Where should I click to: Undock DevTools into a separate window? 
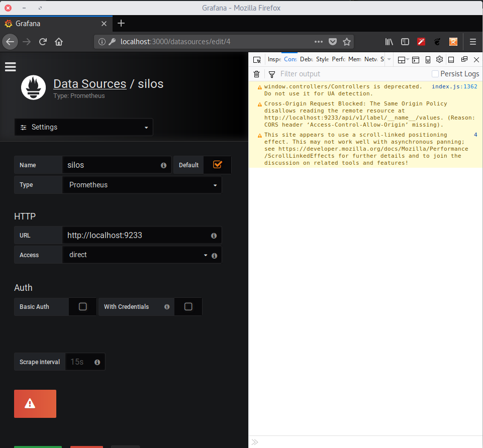click(463, 59)
